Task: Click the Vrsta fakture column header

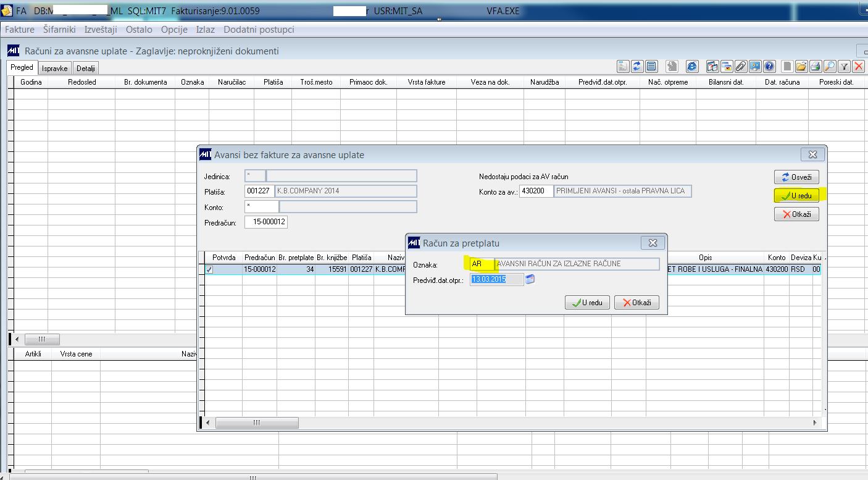Action: [427, 82]
